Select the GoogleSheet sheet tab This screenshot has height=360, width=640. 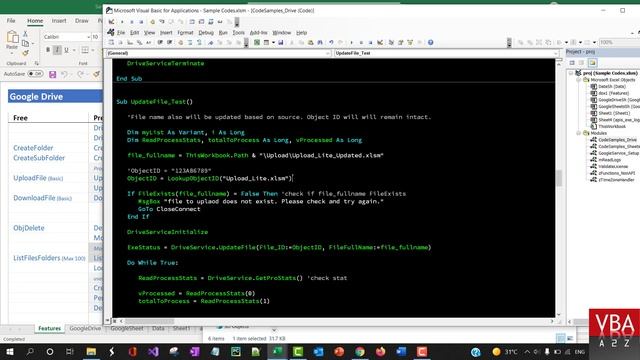[127, 328]
